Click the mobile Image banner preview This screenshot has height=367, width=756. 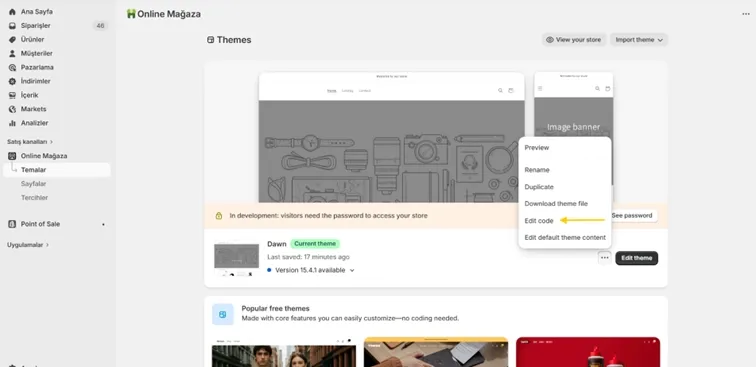pyautogui.click(x=573, y=127)
